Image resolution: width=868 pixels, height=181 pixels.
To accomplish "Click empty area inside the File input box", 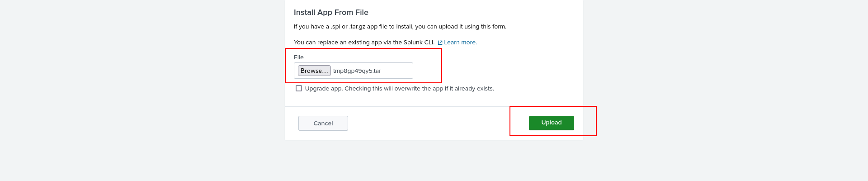I will [397, 71].
